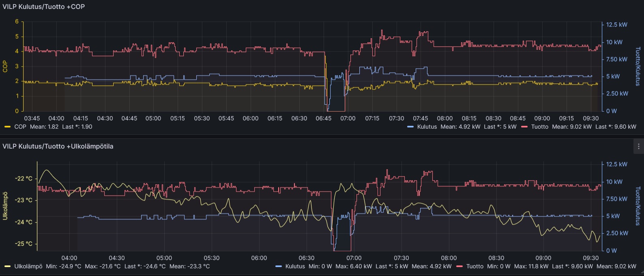Click the 07:00 tick on the bottom time axis
The height and width of the screenshot is (276, 644).
click(x=354, y=258)
